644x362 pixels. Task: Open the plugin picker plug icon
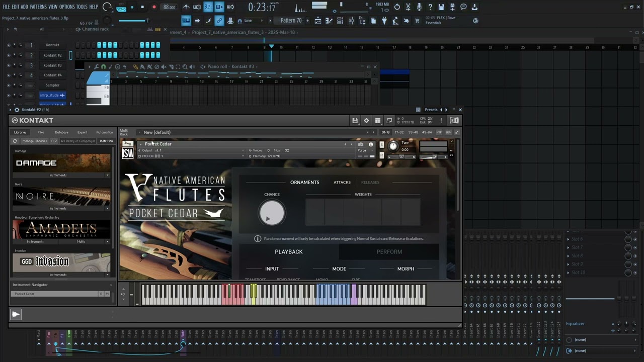coord(384,21)
